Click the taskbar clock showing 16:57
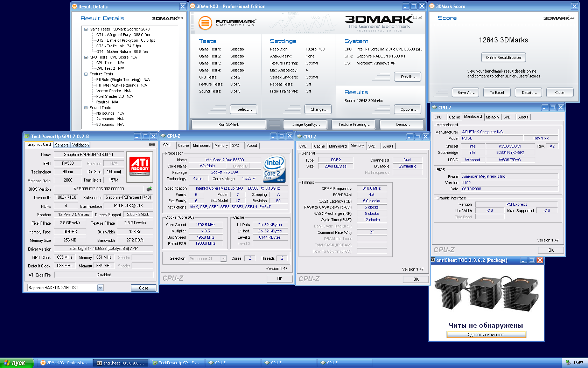Screen dimensions: 588x368 [578, 363]
